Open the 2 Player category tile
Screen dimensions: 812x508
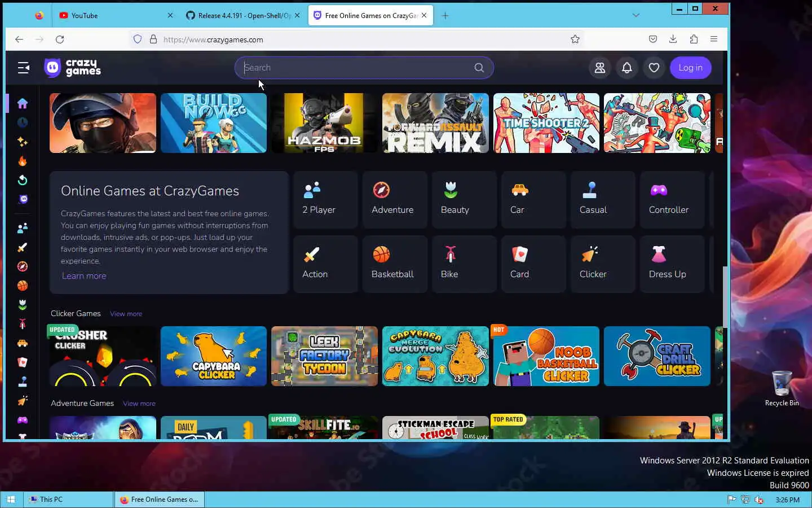coord(325,199)
